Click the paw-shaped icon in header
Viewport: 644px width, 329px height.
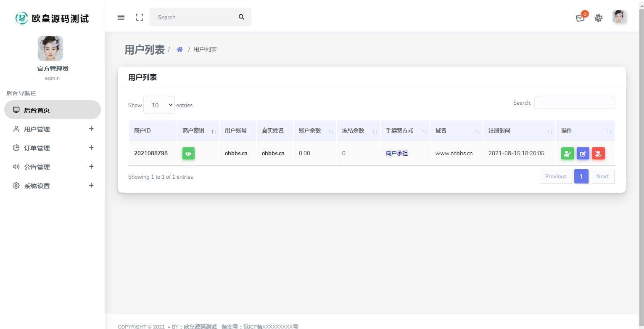point(599,18)
